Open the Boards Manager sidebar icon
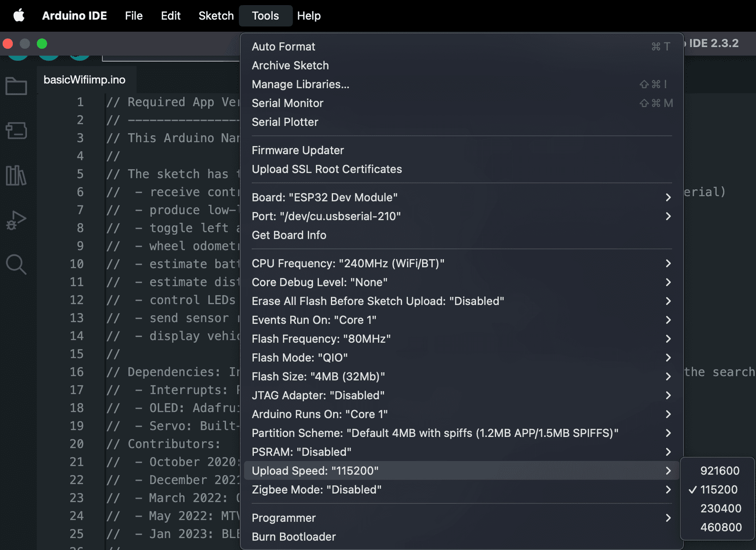 click(x=16, y=131)
